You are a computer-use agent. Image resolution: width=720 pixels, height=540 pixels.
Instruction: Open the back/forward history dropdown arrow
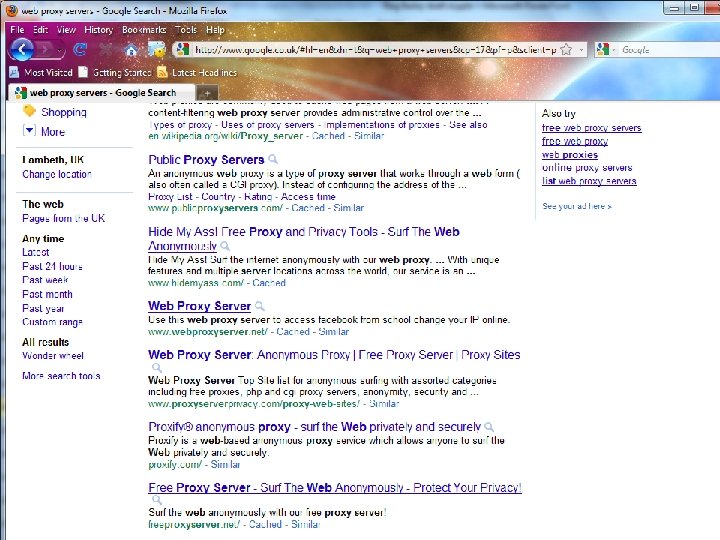click(x=60, y=50)
